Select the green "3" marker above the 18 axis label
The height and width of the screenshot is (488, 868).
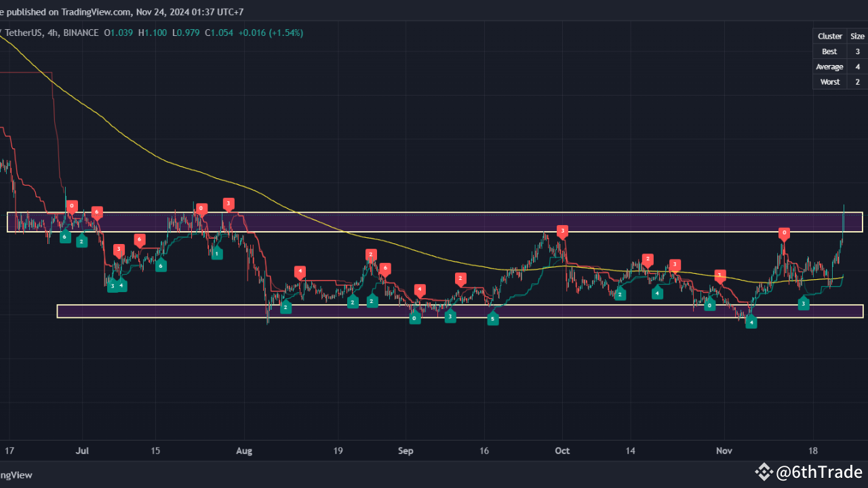804,304
